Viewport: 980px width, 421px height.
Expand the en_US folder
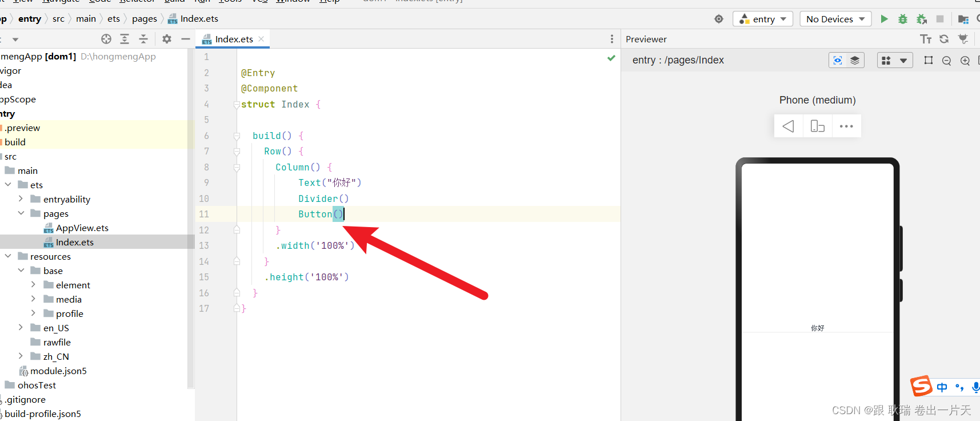[x=21, y=327]
